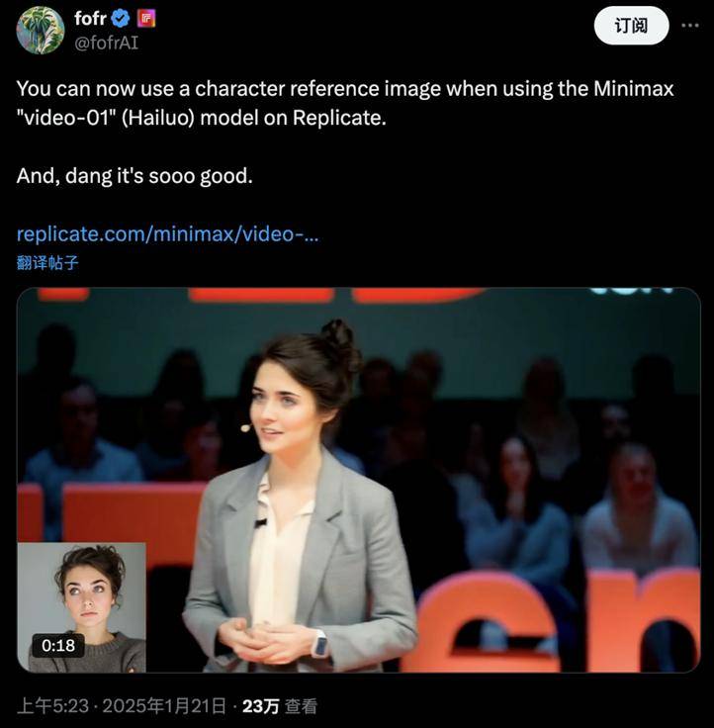
Task: Click the 0:18 video duration badge
Action: coord(58,645)
